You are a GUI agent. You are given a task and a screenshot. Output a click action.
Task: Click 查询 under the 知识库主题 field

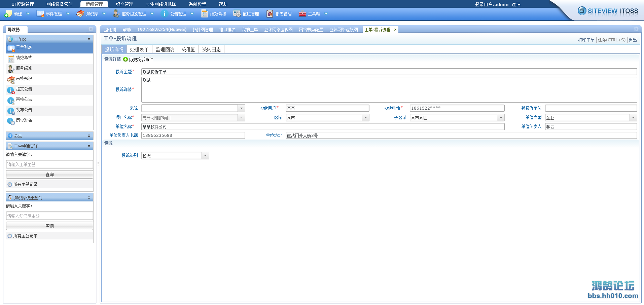[x=49, y=226]
